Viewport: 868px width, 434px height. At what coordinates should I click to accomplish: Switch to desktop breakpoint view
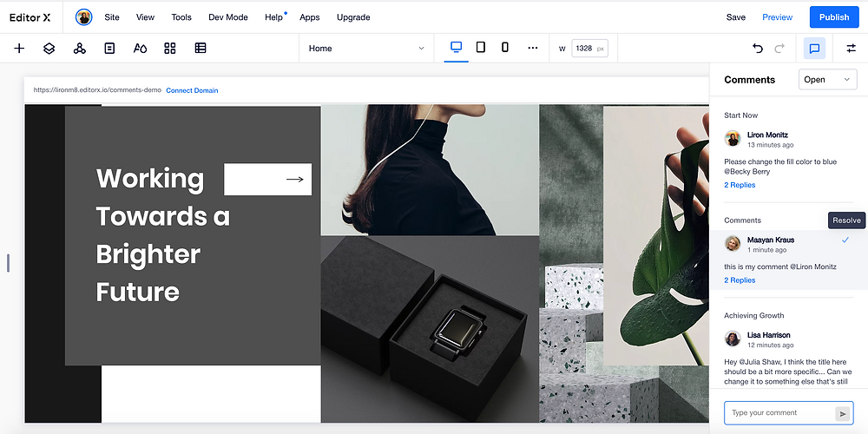pyautogui.click(x=457, y=47)
